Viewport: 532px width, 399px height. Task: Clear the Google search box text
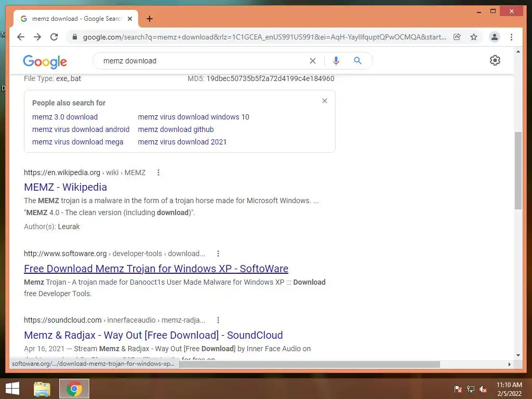[312, 61]
